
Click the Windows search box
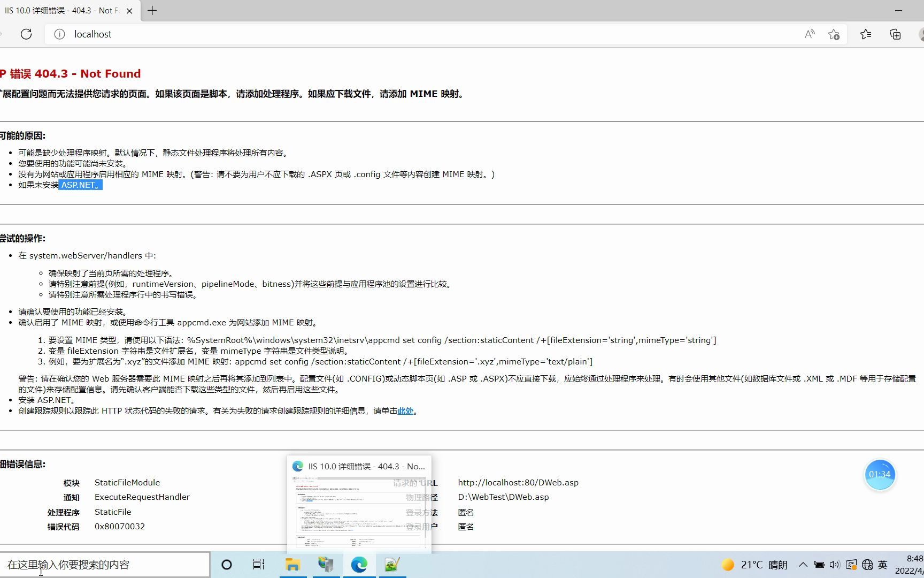click(x=105, y=565)
